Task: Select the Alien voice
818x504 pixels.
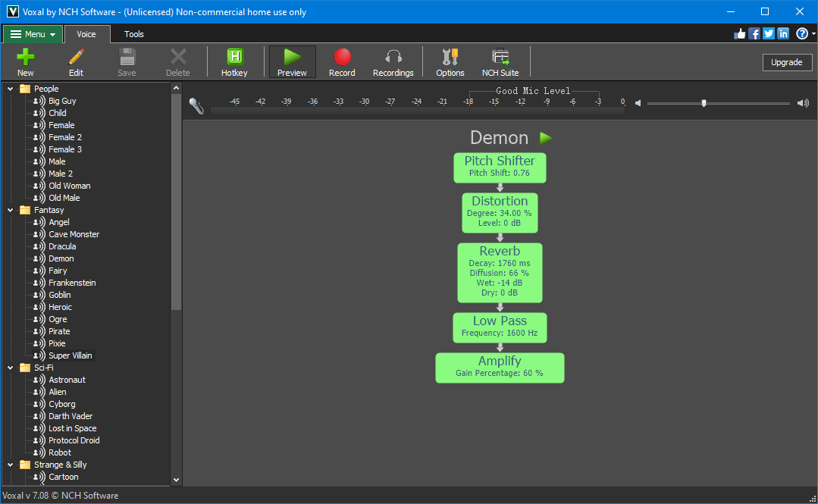Action: 58,392
